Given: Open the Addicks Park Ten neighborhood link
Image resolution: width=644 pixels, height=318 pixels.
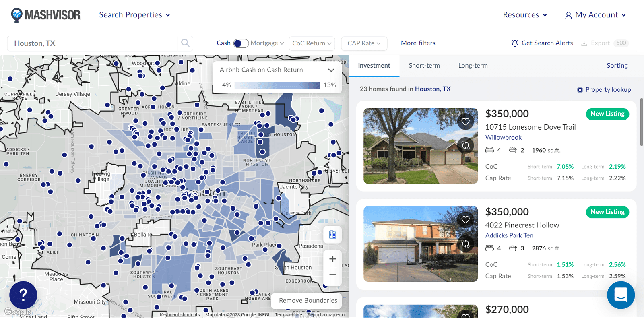Looking at the screenshot, I should [509, 235].
